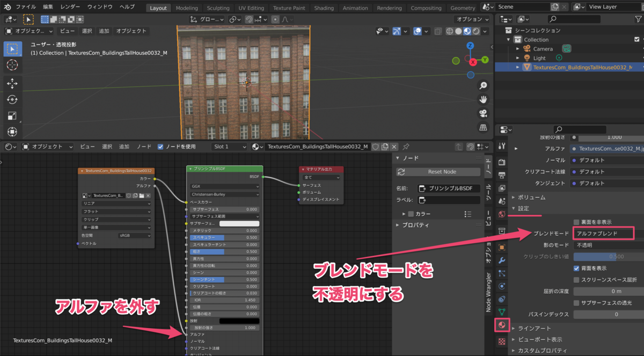Click the Node Wrangler sidebar tab
This screenshot has height=356, width=644.
tap(488, 292)
